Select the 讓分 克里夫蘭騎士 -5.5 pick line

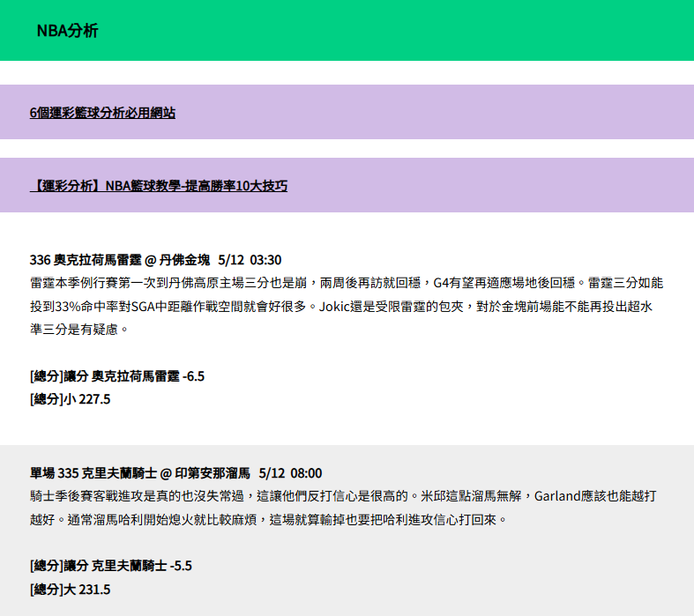[110, 566]
